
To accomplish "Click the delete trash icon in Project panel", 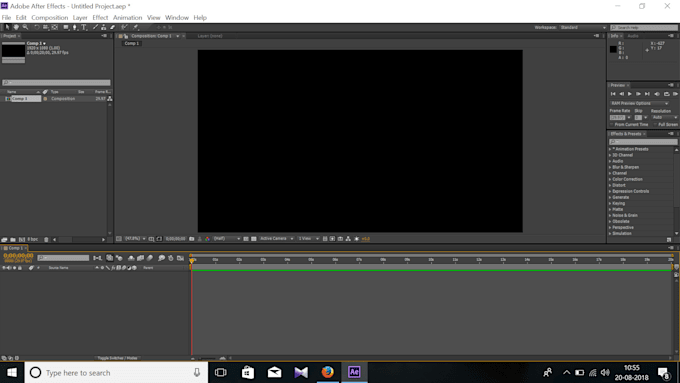I will coord(46,239).
